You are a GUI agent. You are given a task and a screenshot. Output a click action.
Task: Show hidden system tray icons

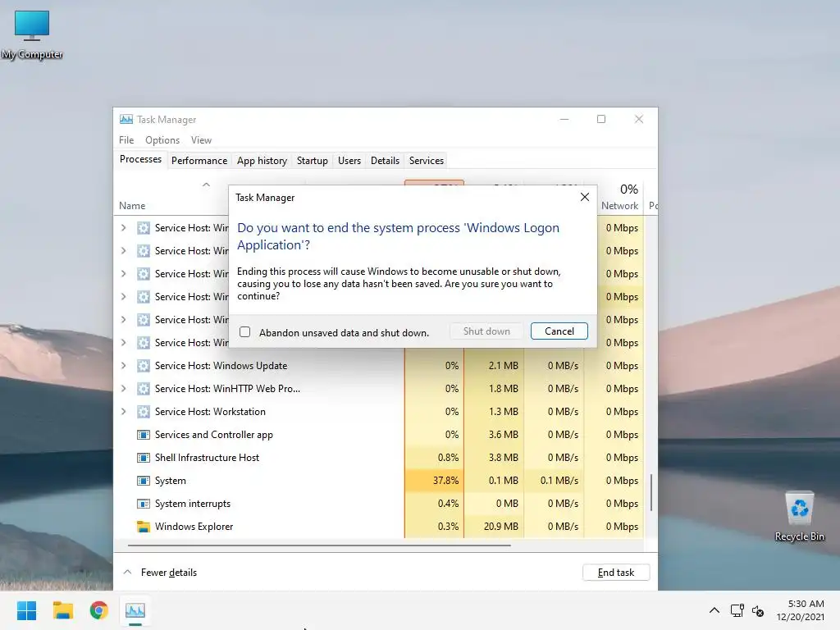714,610
